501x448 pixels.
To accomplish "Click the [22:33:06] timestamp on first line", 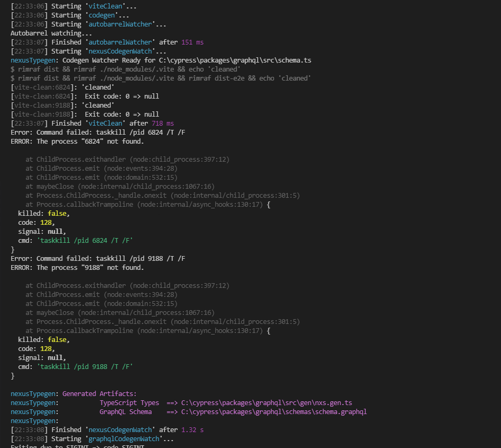I will coord(29,6).
